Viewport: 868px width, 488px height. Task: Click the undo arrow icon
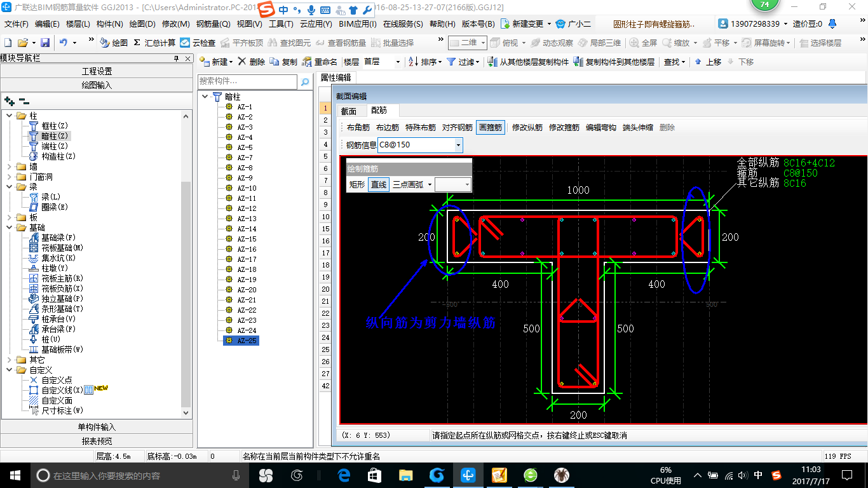click(x=64, y=43)
